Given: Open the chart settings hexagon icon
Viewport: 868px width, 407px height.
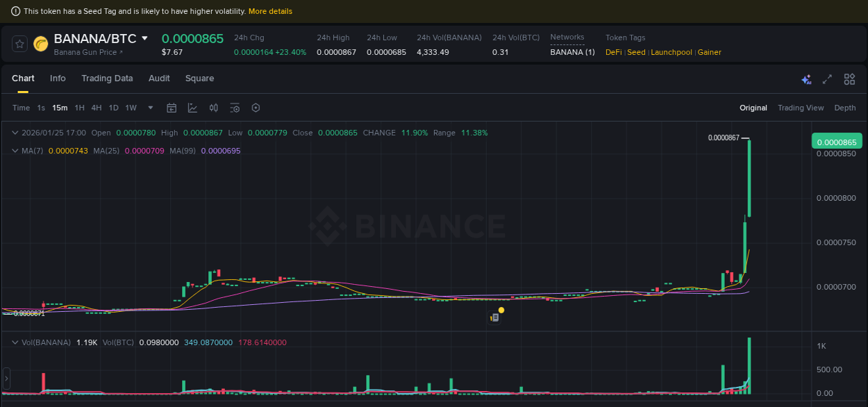Looking at the screenshot, I should click(256, 108).
